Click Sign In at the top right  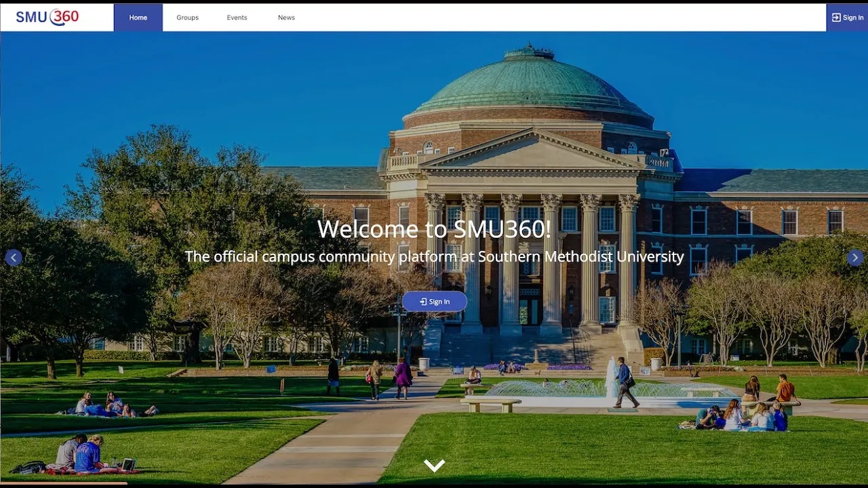[848, 17]
